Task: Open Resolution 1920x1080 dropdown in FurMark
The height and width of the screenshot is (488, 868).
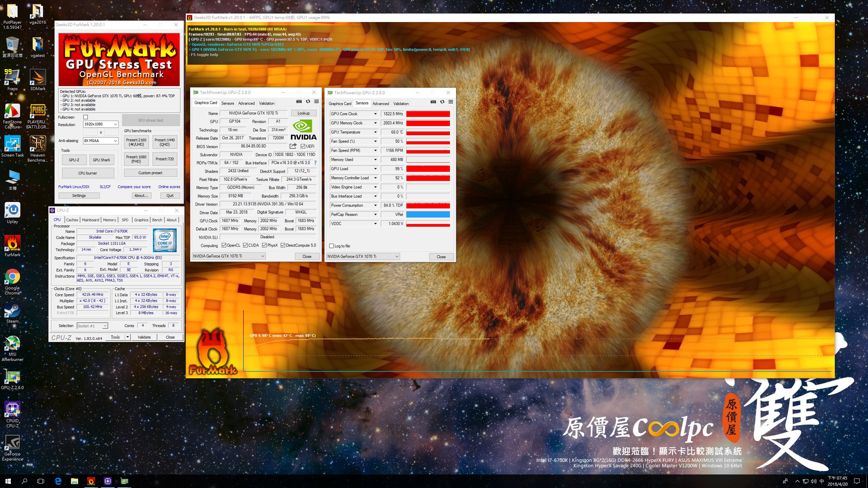Action: [101, 124]
